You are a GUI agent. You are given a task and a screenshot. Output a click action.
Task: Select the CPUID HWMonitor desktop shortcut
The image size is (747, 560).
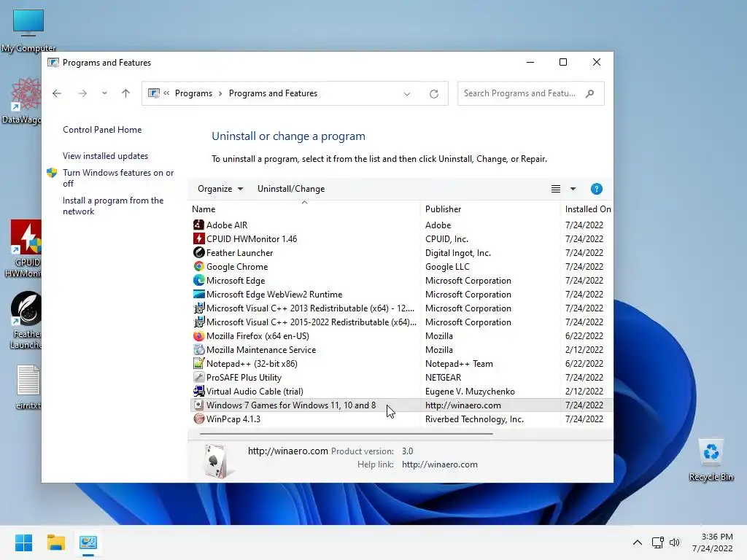[24, 249]
